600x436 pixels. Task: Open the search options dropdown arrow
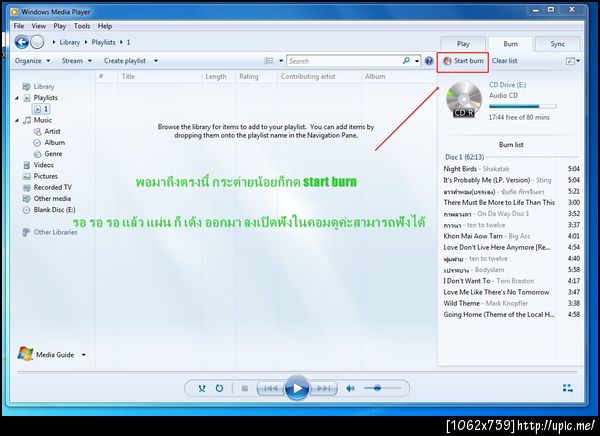coord(417,61)
